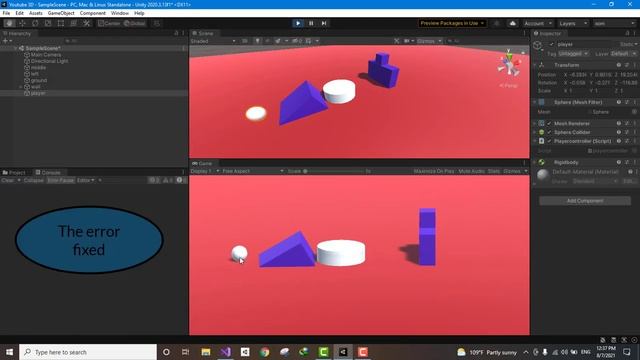Image resolution: width=640 pixels, height=360 pixels.
Task: Click the Inspector panel lock icon
Action: [x=627, y=33]
